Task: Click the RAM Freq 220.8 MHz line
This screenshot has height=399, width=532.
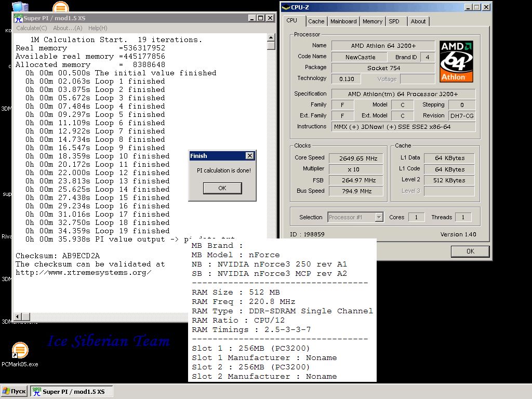Action: pyautogui.click(x=243, y=302)
